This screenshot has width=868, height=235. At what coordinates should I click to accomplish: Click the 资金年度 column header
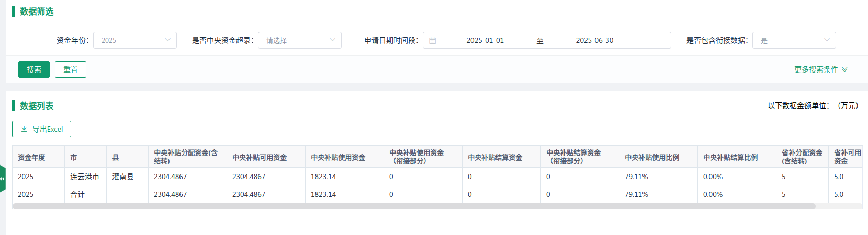tap(31, 157)
